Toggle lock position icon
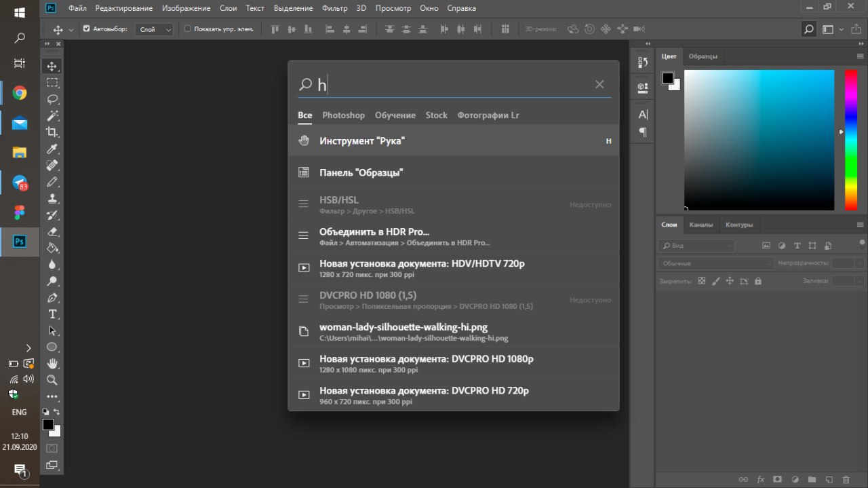Screen dimensions: 868x488 pyautogui.click(x=730, y=280)
